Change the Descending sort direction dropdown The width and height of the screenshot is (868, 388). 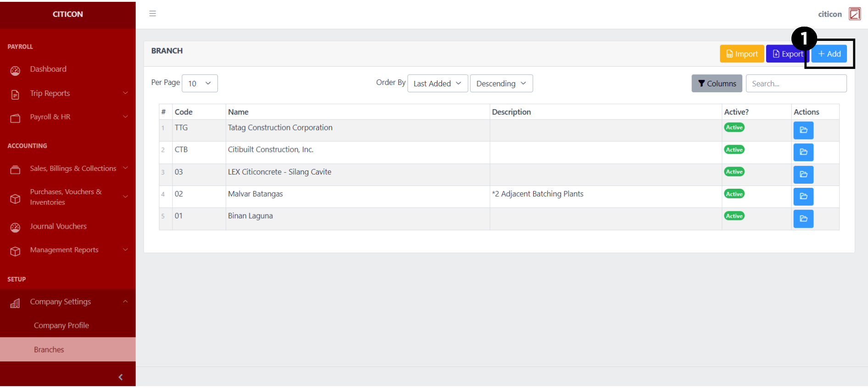[x=501, y=84]
